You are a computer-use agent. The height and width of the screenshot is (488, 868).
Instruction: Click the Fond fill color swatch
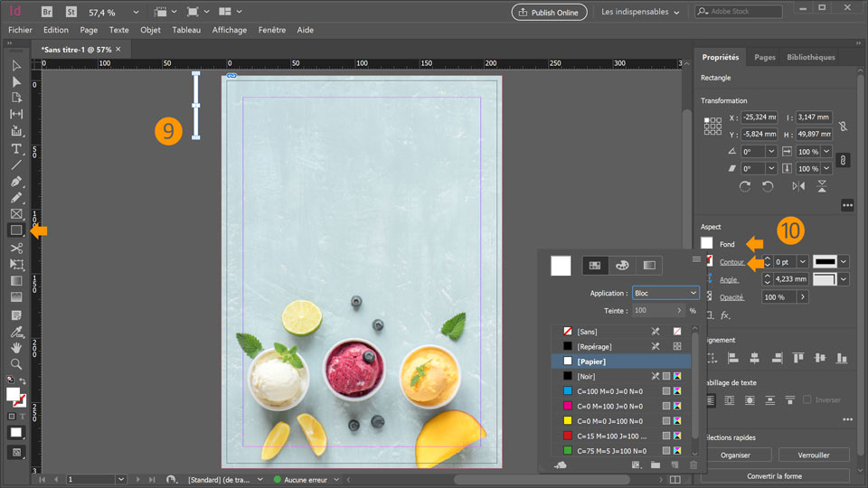pyautogui.click(x=707, y=243)
